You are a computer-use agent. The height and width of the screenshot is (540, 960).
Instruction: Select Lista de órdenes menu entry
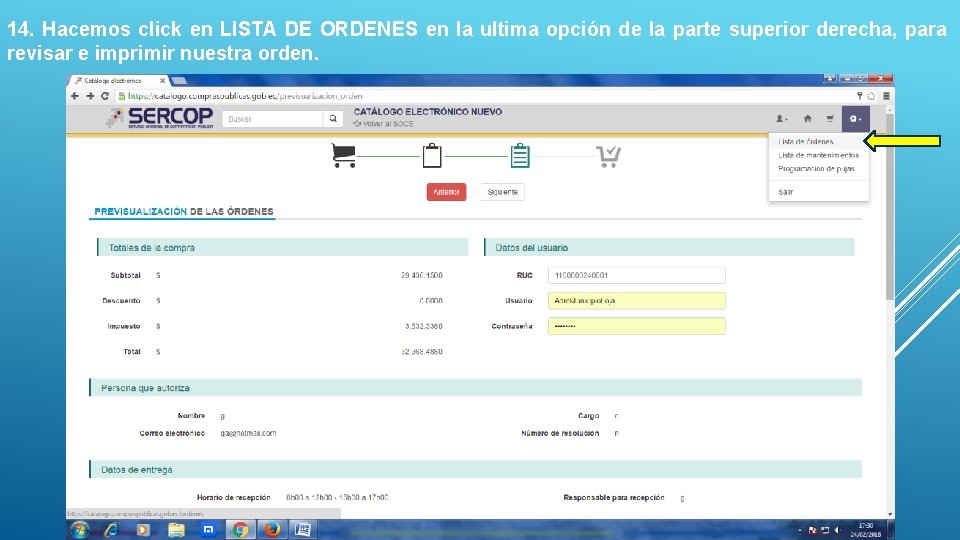(x=806, y=141)
